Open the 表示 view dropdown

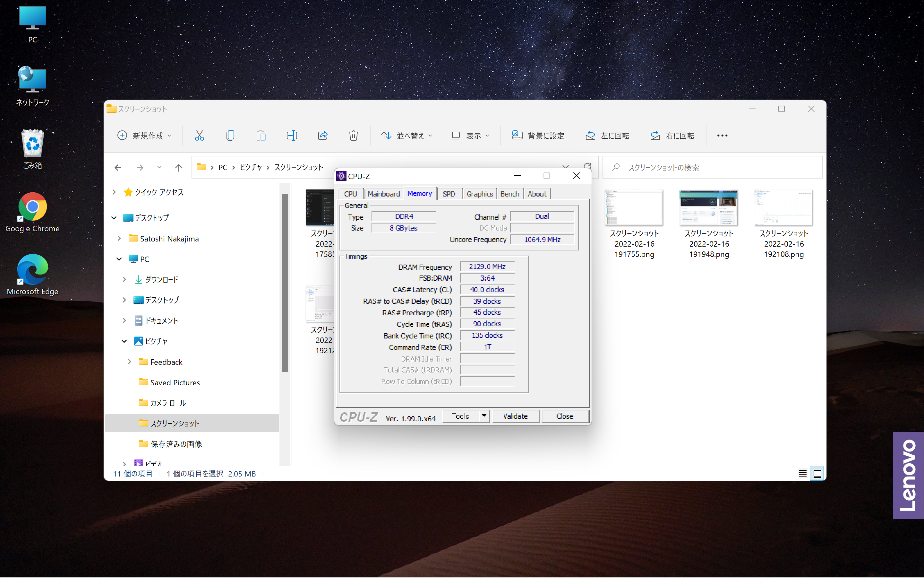click(470, 135)
